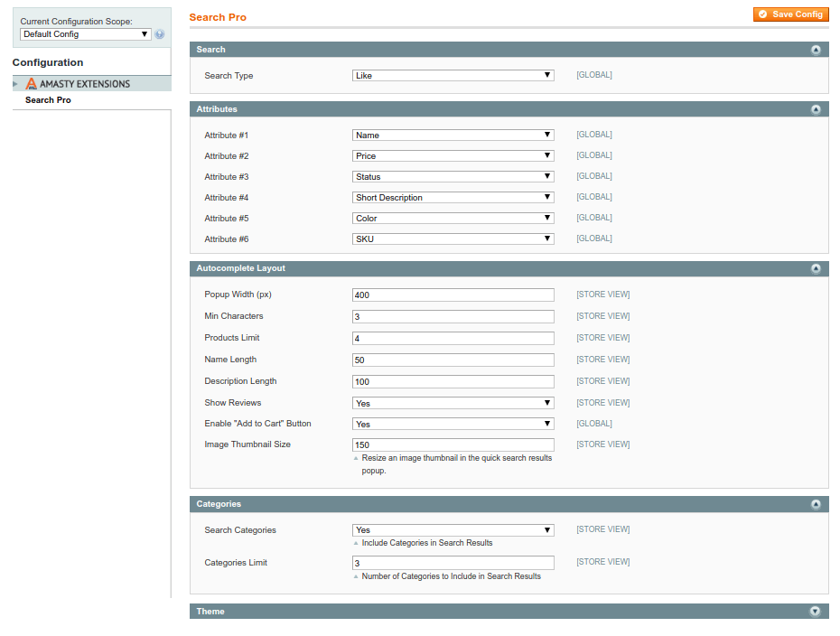Collapse the Autocomplete Layout section arrow icon
The height and width of the screenshot is (636, 840).
[816, 268]
